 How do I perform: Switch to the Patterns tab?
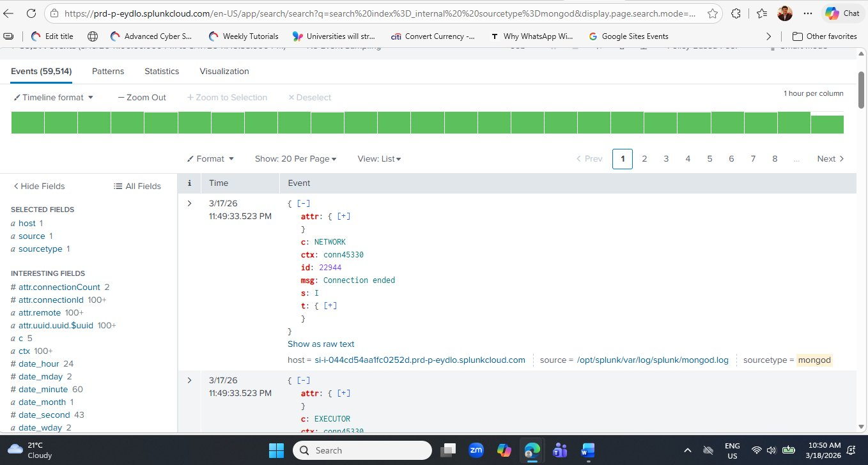point(107,71)
